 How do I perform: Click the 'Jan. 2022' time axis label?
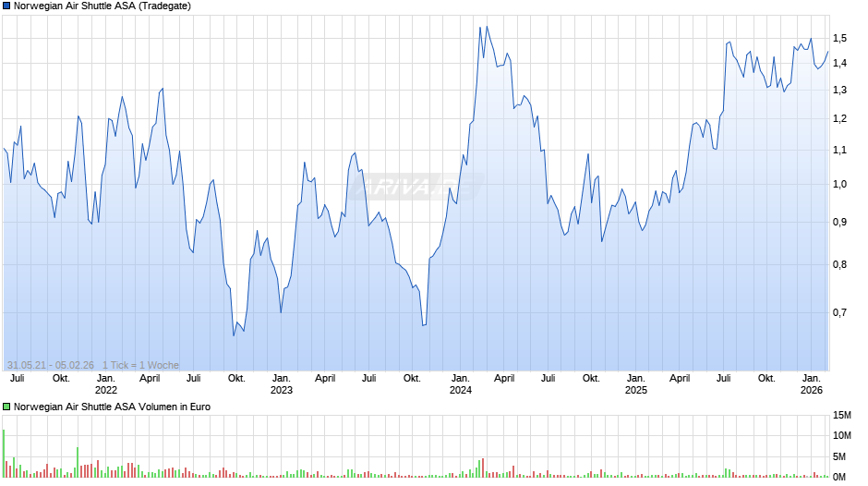(106, 384)
